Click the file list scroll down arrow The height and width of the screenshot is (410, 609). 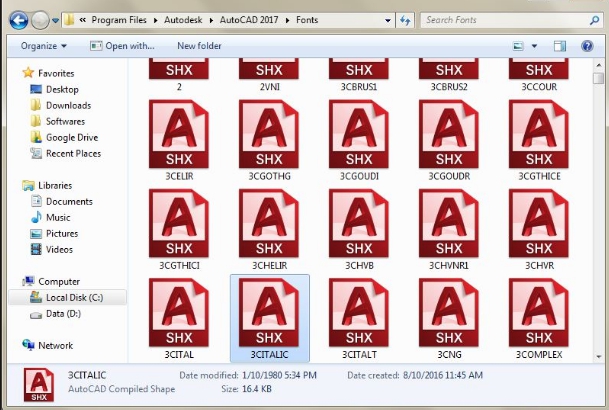pyautogui.click(x=599, y=356)
